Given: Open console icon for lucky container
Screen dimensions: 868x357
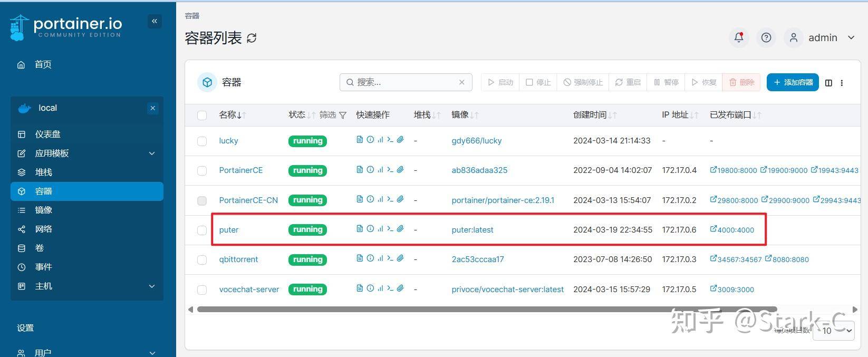Looking at the screenshot, I should 390,140.
